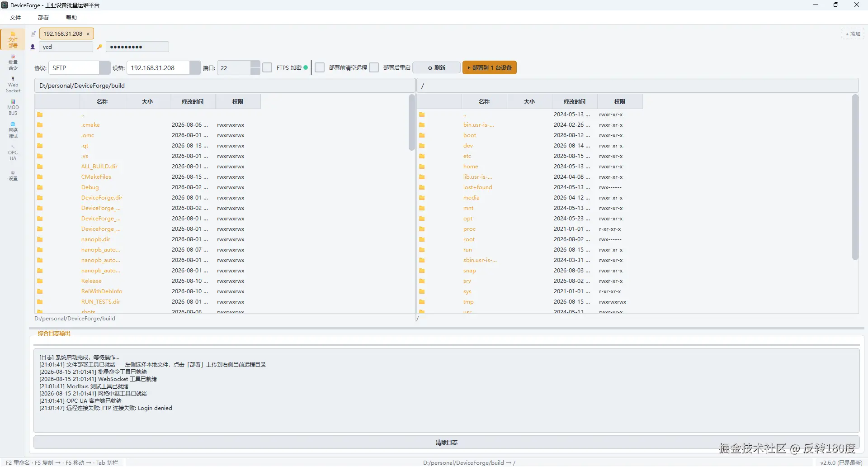The image size is (868, 467).
Task: Open 设置 from the sidebar
Action: (13, 176)
